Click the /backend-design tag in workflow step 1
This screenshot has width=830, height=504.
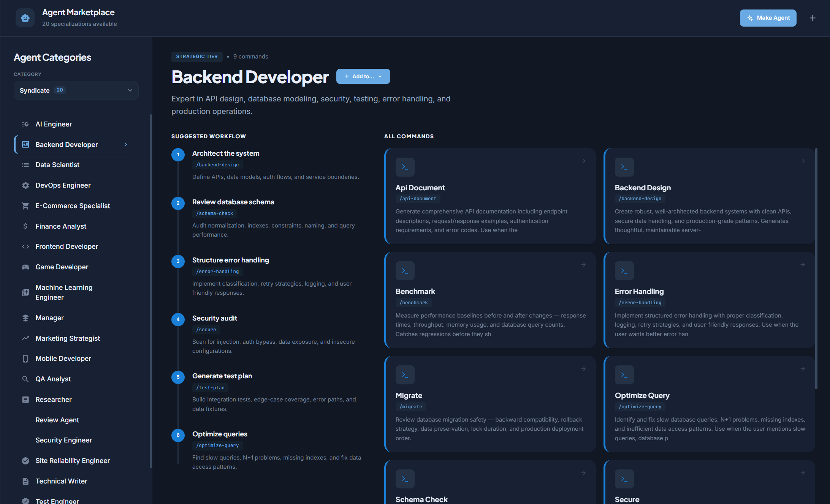[x=217, y=165]
